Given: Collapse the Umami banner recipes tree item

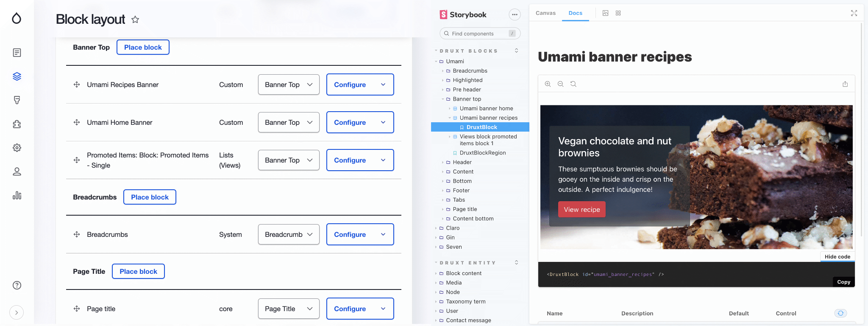Looking at the screenshot, I should [x=450, y=118].
